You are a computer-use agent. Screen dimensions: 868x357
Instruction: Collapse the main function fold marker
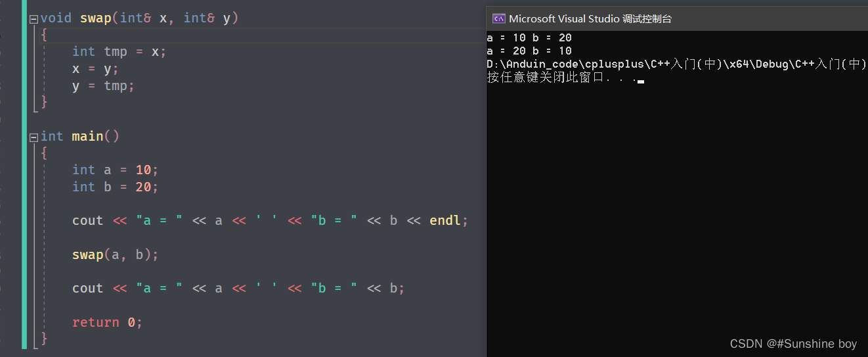33,137
